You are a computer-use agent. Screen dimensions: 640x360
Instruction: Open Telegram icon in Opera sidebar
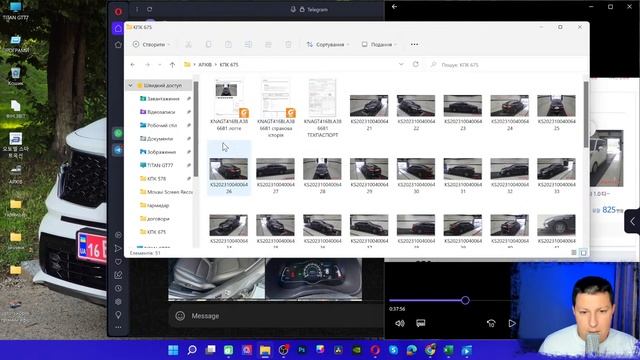pos(118,150)
